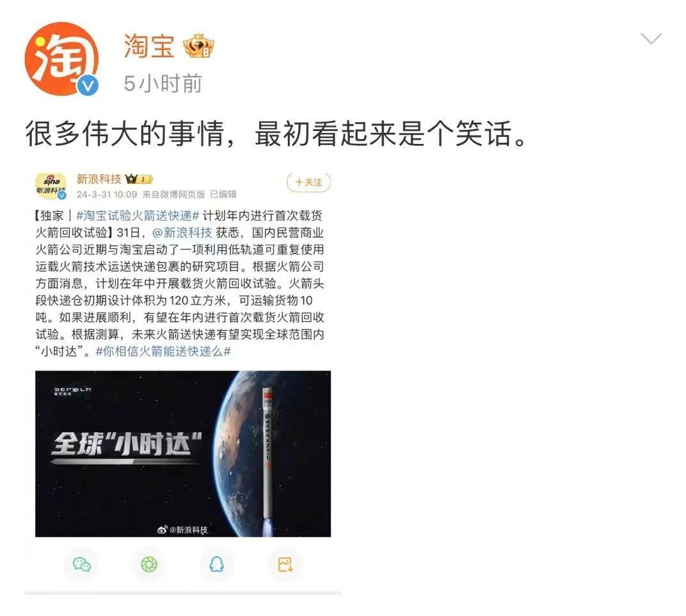This screenshot has width=686, height=616.
Task: Click the 新浪科技 username in quoted post
Action: pyautogui.click(x=99, y=179)
